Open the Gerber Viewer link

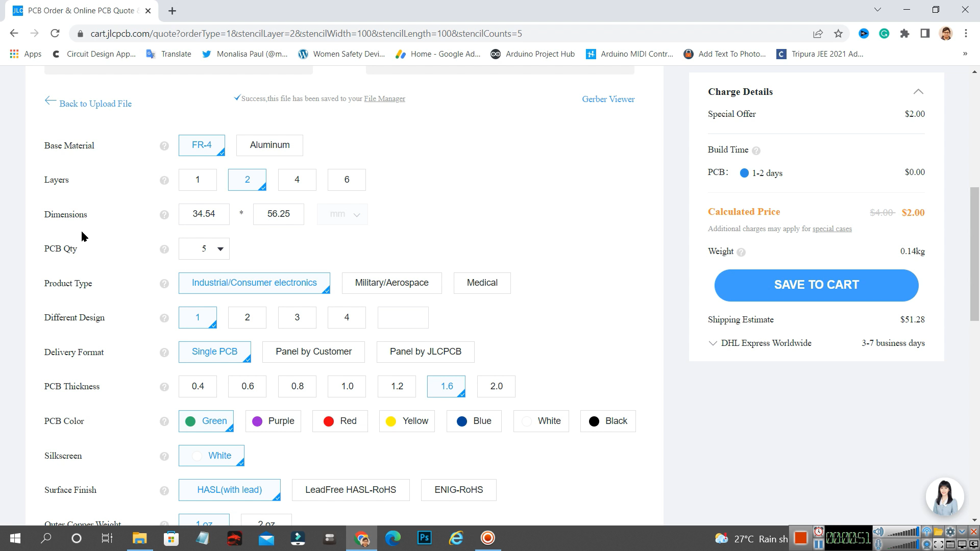(608, 99)
